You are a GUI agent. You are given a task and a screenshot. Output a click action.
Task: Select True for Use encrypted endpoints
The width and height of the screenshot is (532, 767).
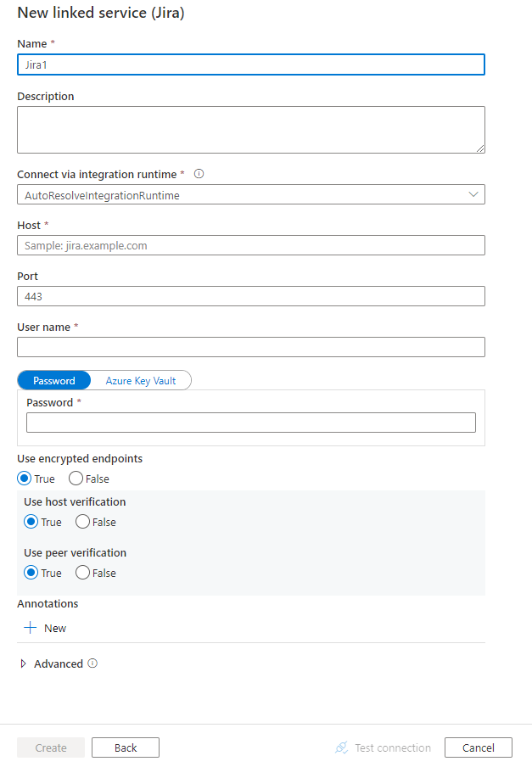25,479
